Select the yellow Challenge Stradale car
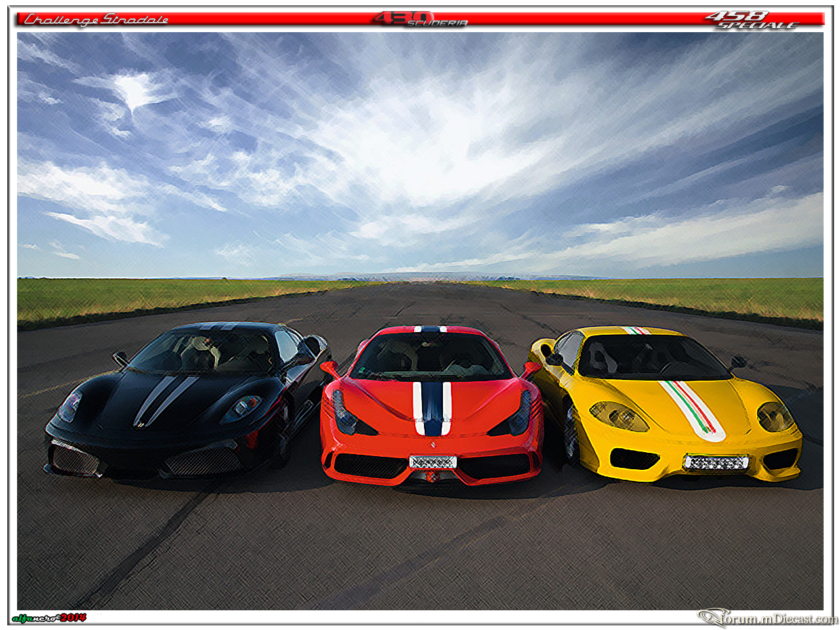The height and width of the screenshot is (630, 840). click(666, 403)
